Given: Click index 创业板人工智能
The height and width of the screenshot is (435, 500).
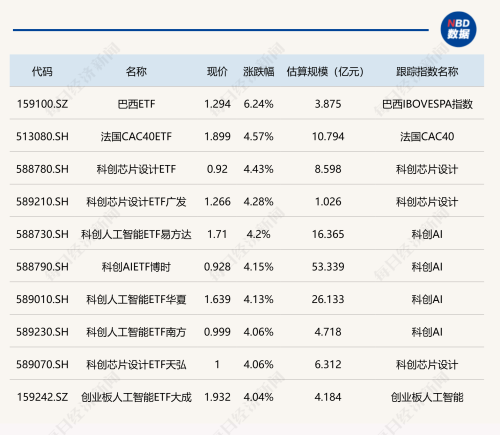Looking at the screenshot, I should (427, 397).
